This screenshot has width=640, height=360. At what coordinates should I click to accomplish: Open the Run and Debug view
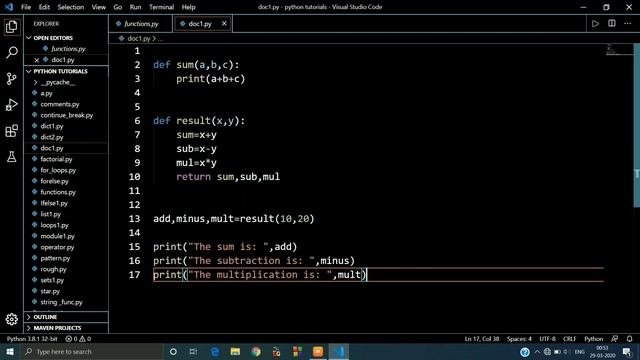(11, 105)
